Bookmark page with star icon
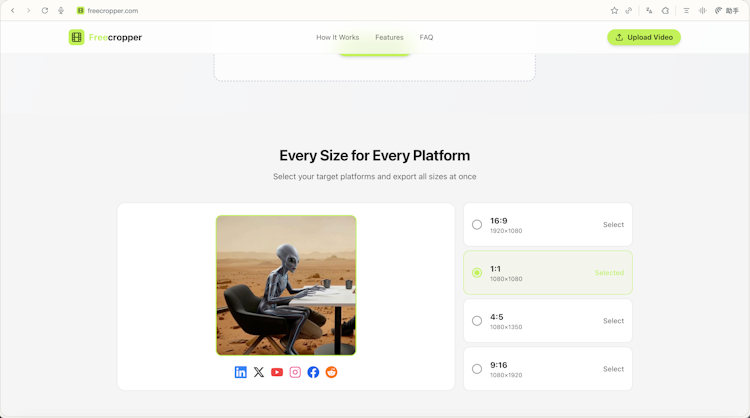Screen dimensions: 750x418 614,11
